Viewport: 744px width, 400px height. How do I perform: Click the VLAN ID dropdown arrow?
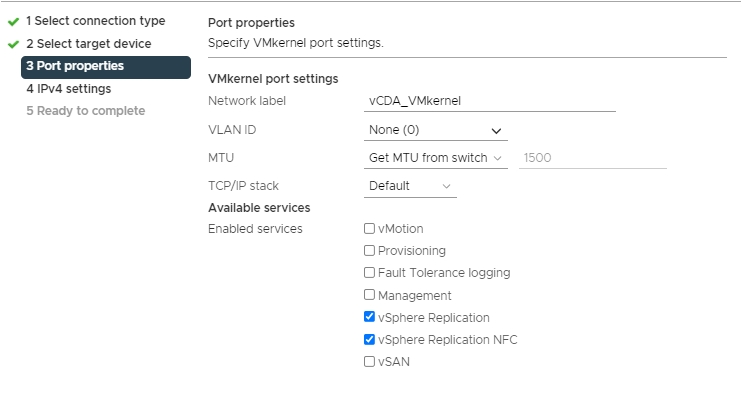point(496,130)
